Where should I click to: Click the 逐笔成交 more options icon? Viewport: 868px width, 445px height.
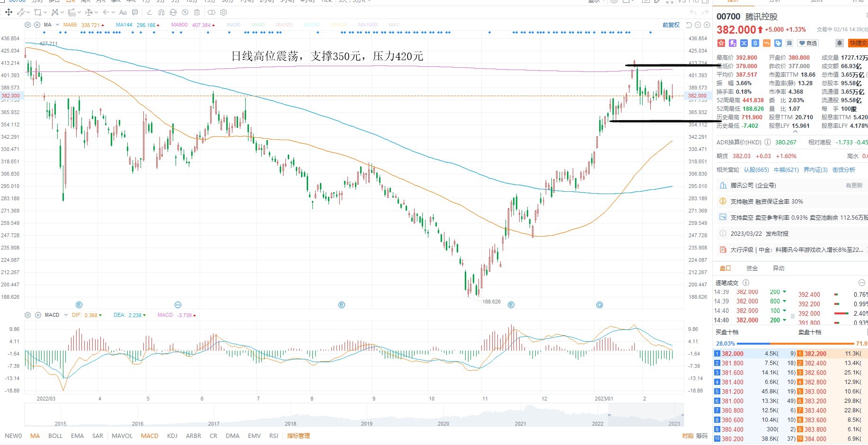click(x=861, y=283)
